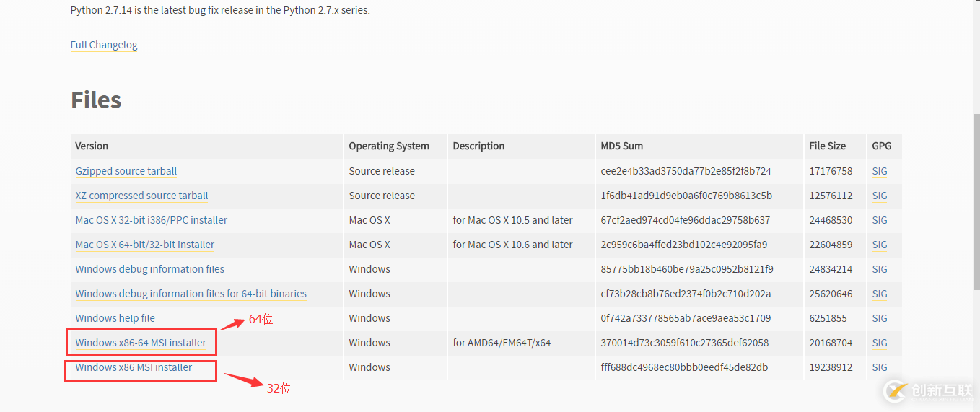The width and height of the screenshot is (980, 412).
Task: Select MD5 sum 1f6db41ad91d9eb0a6f0c769b8613c5b
Action: point(686,196)
